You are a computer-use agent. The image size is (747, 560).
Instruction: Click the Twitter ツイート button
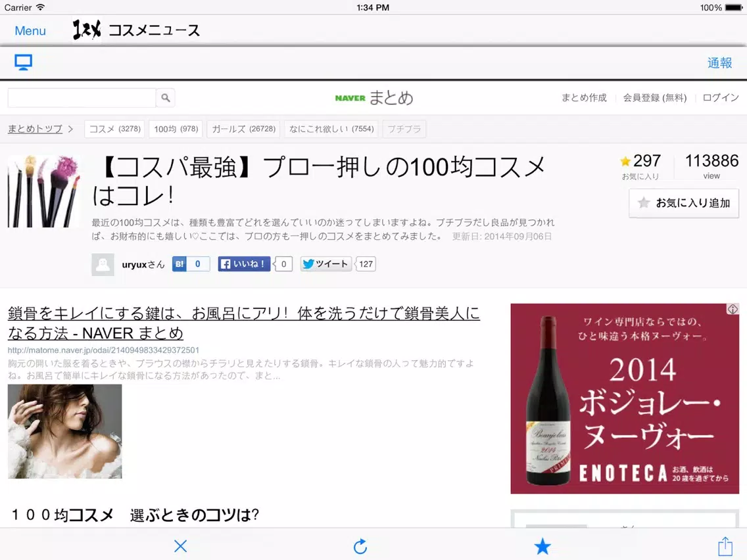[x=326, y=264]
